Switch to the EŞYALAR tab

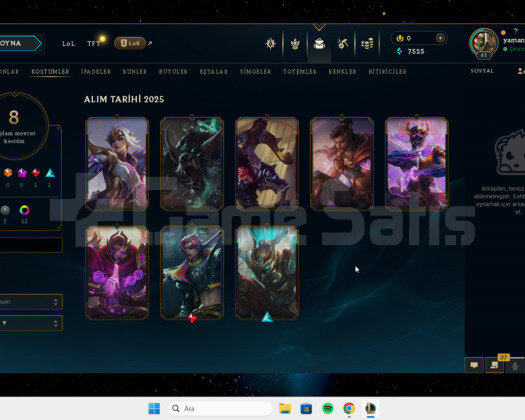coord(214,72)
